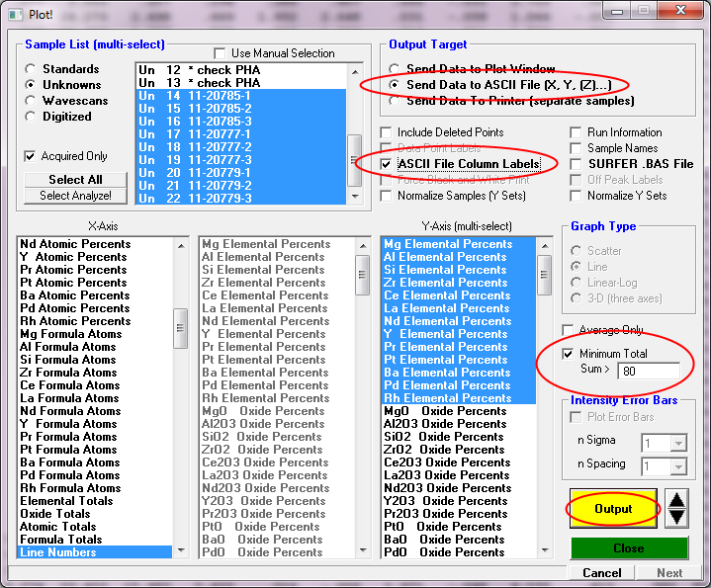Click the up arrow of the spinner

click(x=677, y=499)
